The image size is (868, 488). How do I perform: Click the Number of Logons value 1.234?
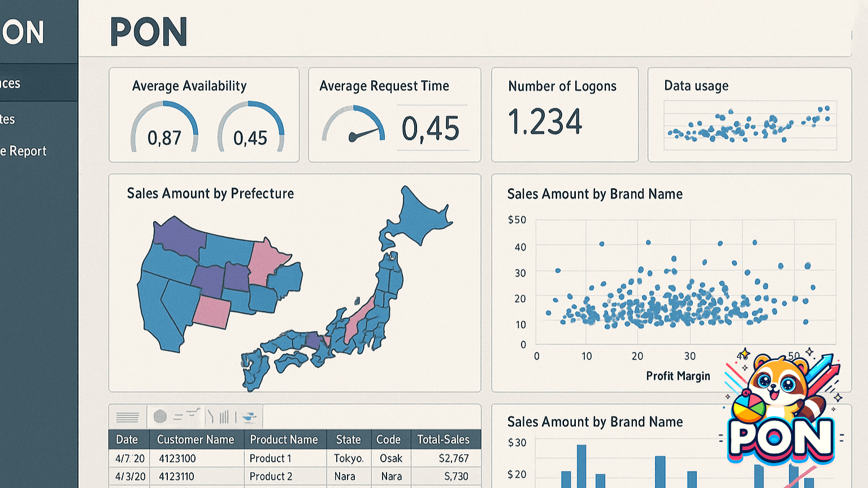(x=545, y=122)
